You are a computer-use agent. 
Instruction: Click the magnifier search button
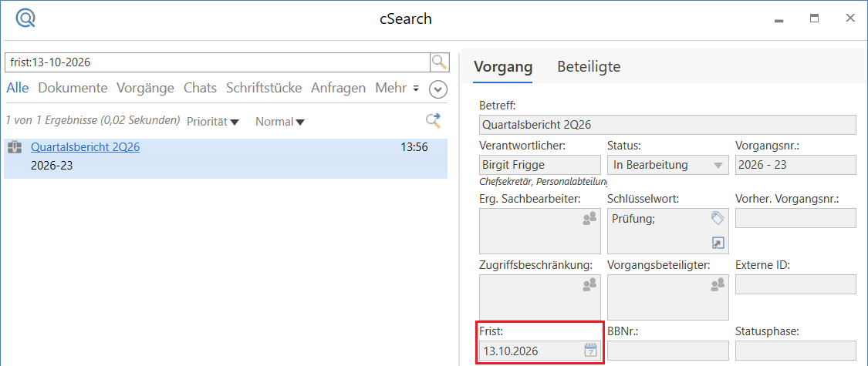[439, 62]
